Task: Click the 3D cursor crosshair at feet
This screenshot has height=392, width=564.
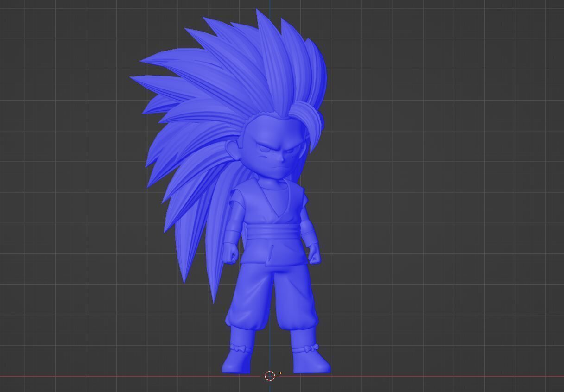Action: pyautogui.click(x=270, y=376)
